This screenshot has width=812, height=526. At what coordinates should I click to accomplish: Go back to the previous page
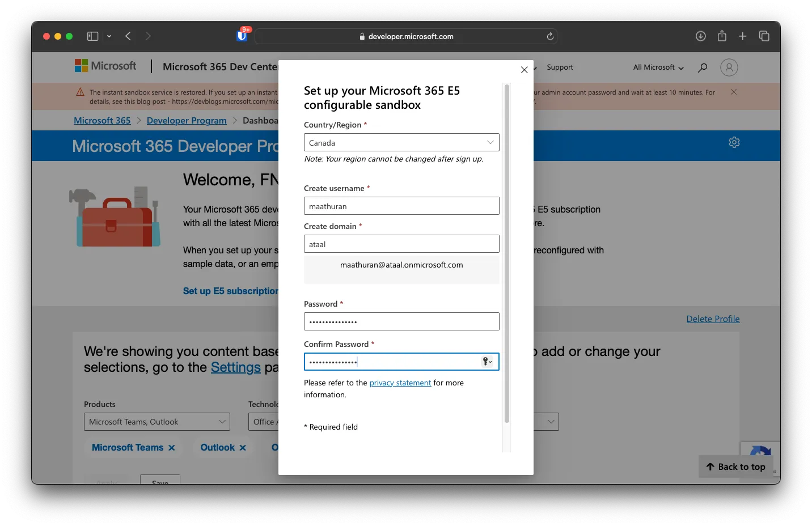[128, 36]
